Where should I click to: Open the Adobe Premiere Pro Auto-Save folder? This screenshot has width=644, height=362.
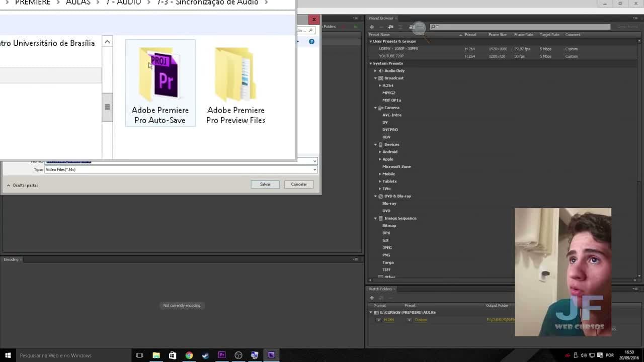160,83
